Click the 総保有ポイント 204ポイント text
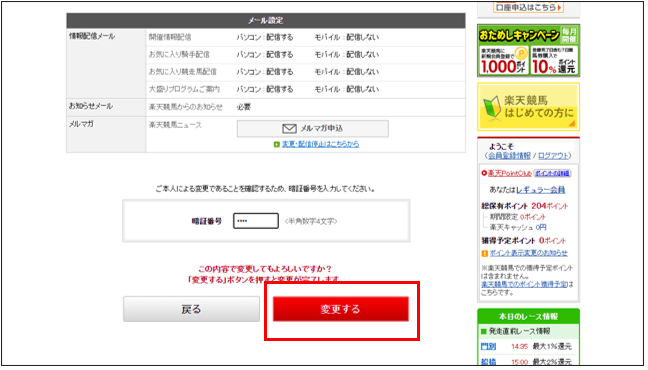Viewport: 648px width, 370px height. (x=525, y=206)
